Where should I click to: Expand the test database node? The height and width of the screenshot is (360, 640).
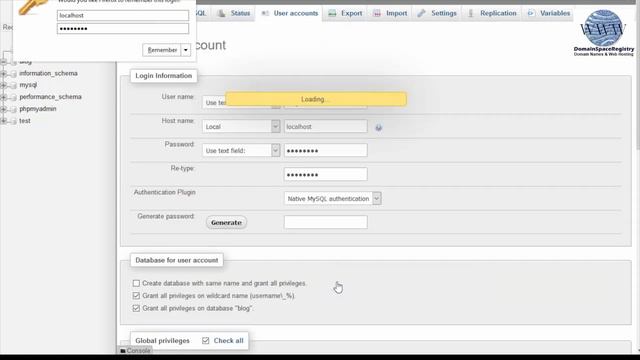tap(4, 121)
